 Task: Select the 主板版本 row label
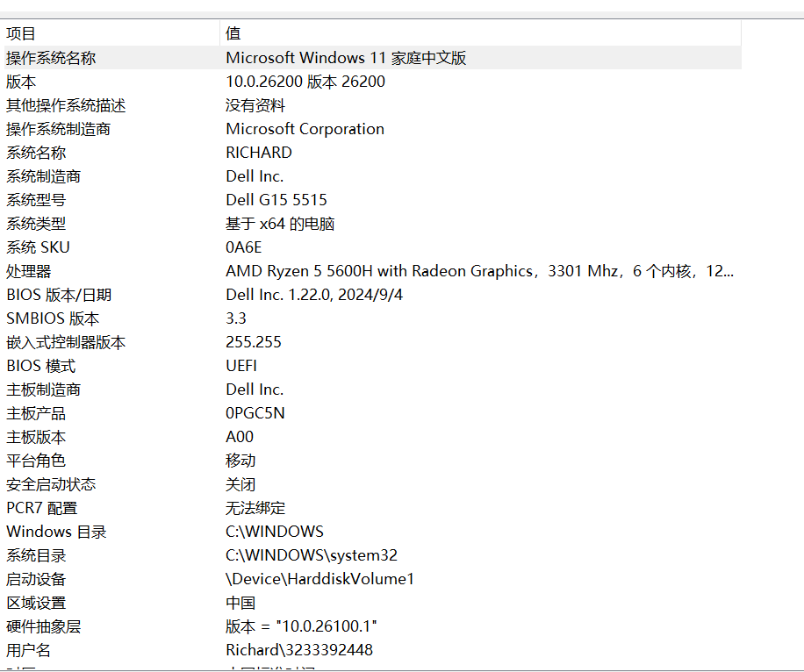coord(36,437)
